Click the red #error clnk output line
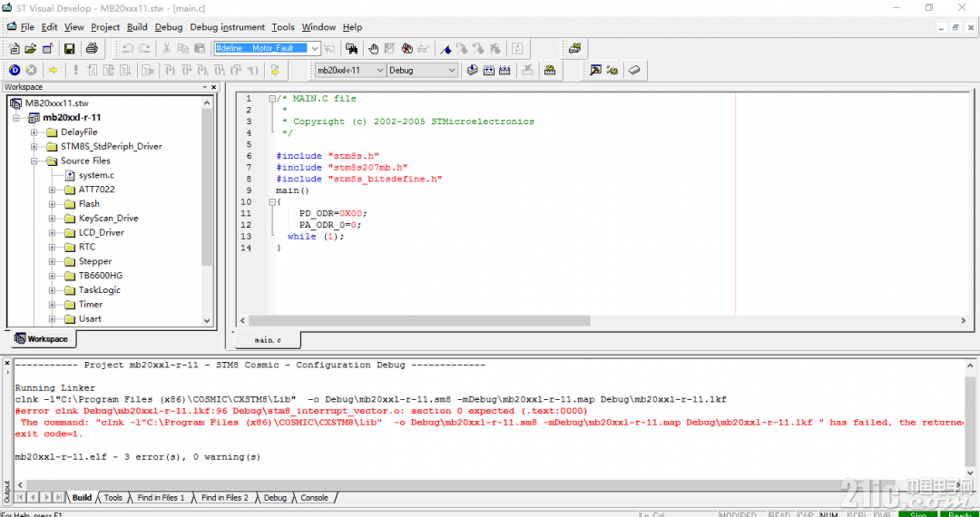Image resolution: width=980 pixels, height=517 pixels. click(x=301, y=411)
